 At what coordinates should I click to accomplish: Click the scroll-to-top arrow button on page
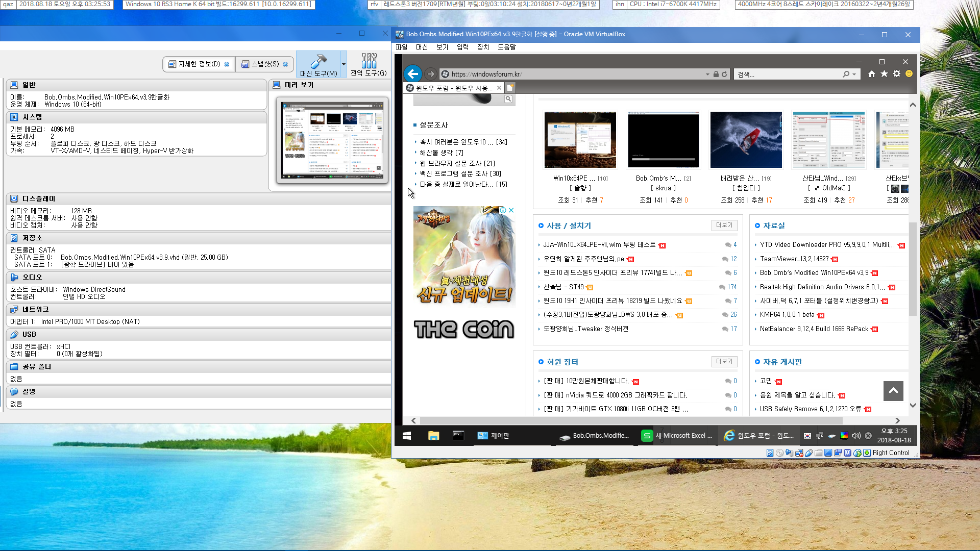pyautogui.click(x=893, y=391)
